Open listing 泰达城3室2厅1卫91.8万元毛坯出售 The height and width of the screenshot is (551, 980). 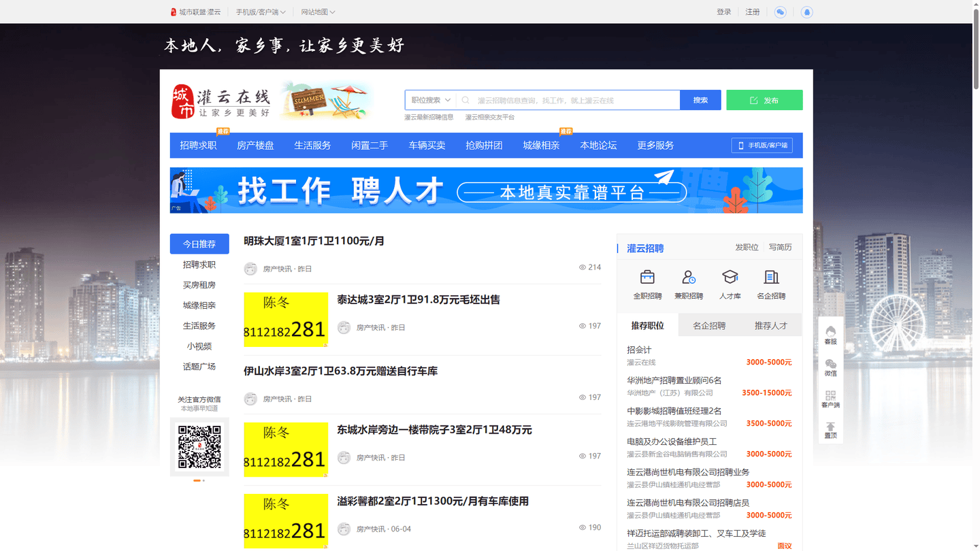tap(419, 300)
